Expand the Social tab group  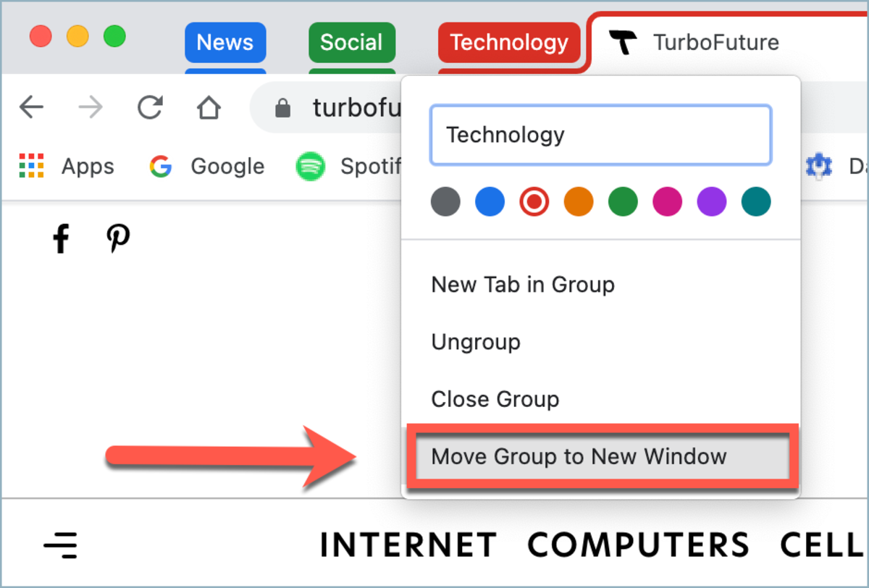tap(352, 42)
